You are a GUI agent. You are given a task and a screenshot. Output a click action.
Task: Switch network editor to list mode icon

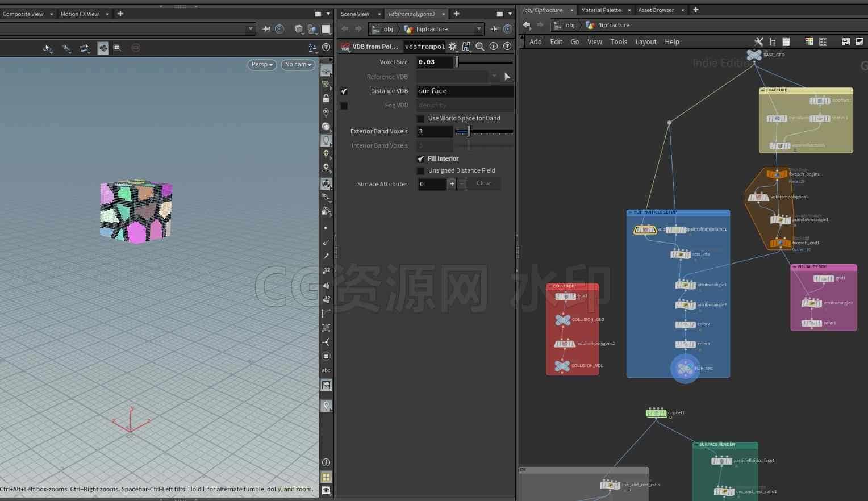coord(786,42)
